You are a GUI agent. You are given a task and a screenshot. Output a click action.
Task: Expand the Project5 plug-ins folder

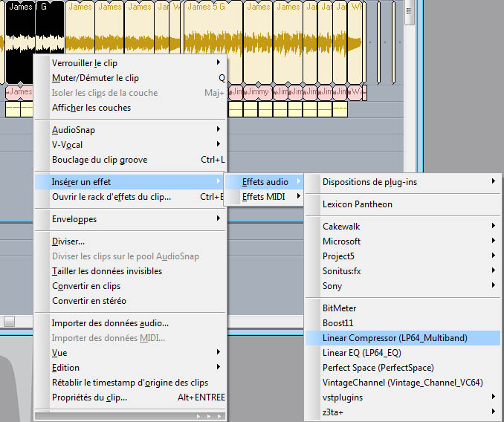[x=403, y=256]
